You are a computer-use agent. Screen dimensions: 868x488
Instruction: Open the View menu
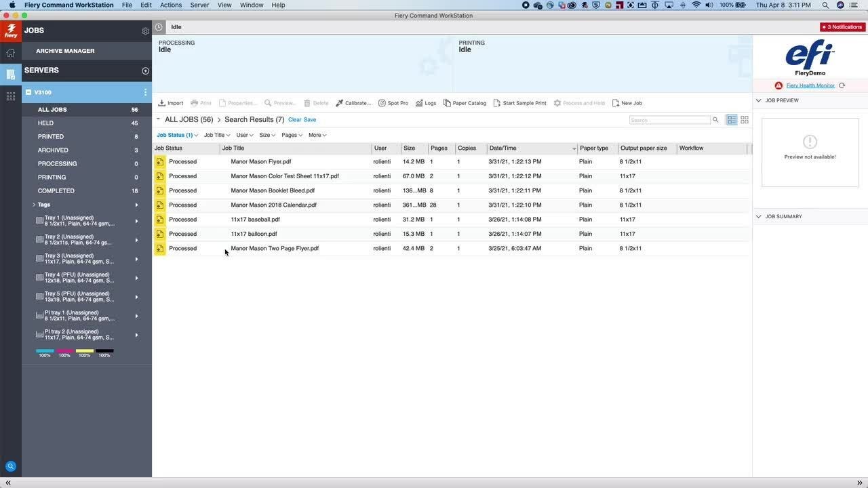(x=224, y=5)
